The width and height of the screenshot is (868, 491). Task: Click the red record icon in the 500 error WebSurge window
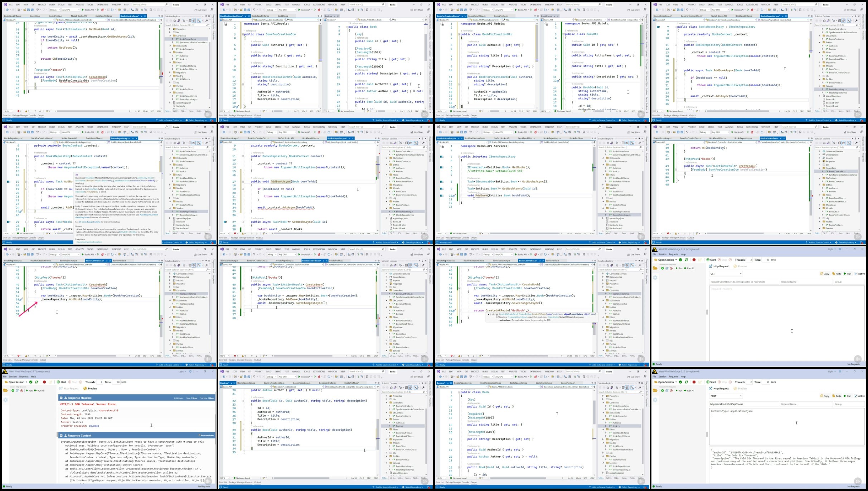(x=44, y=382)
